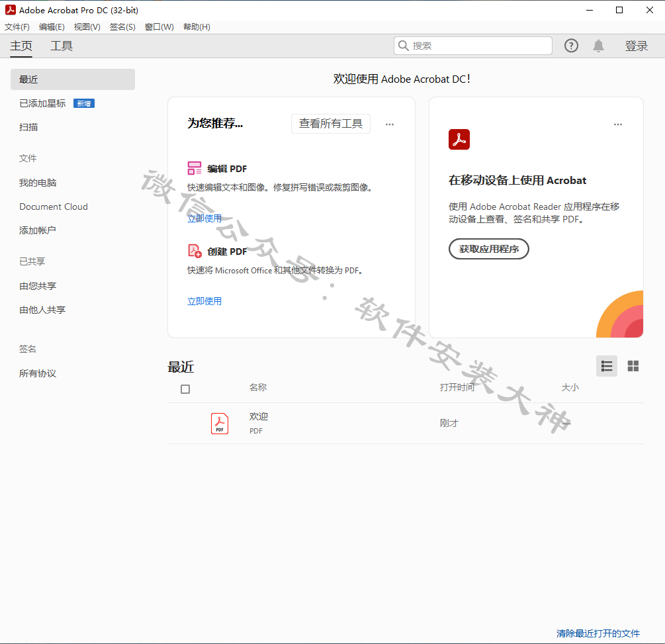Close the Acrobat window
This screenshot has height=644, width=665.
pyautogui.click(x=649, y=10)
